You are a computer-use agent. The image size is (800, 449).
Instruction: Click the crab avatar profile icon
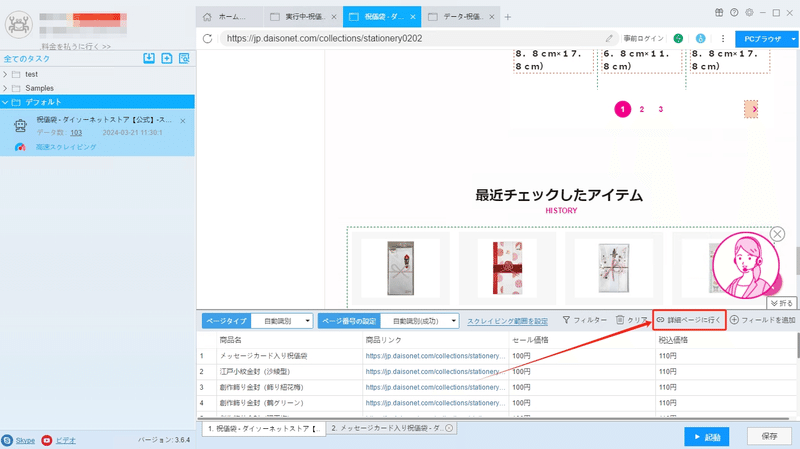point(19,23)
